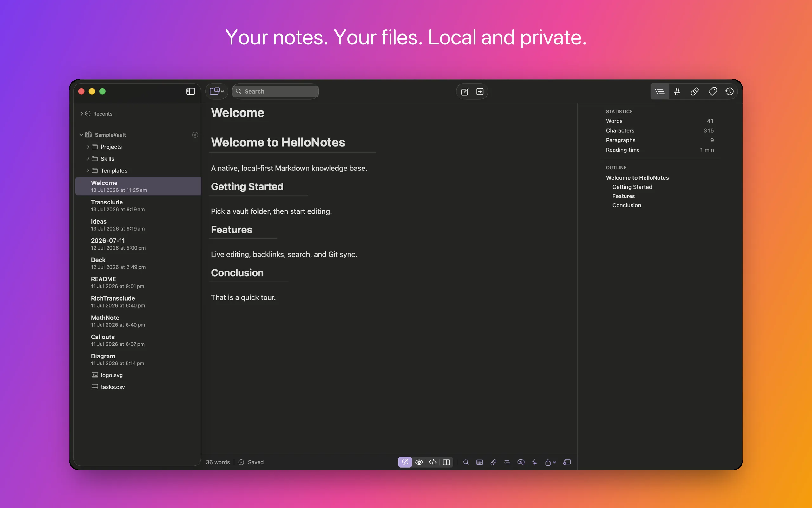Open the Callouts note
This screenshot has width=812, height=508.
138,340
